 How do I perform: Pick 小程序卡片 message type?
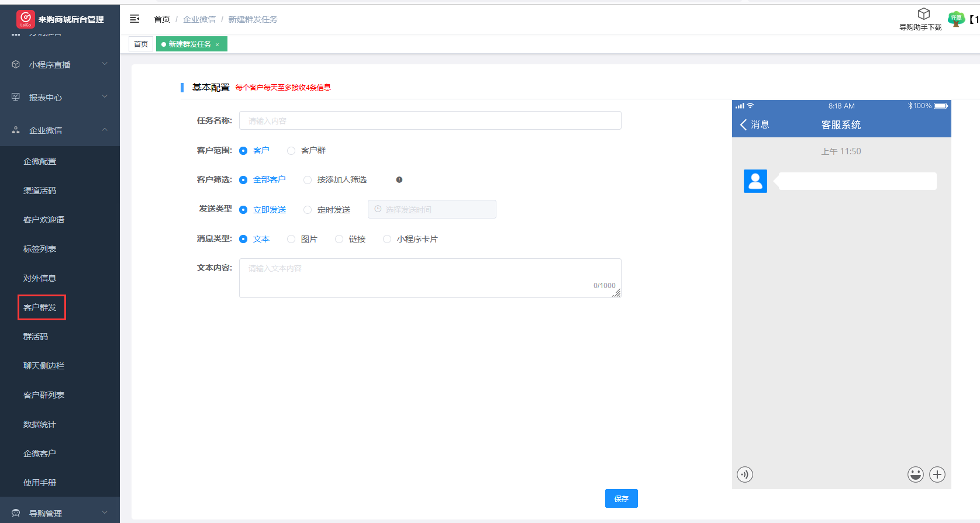[387, 239]
